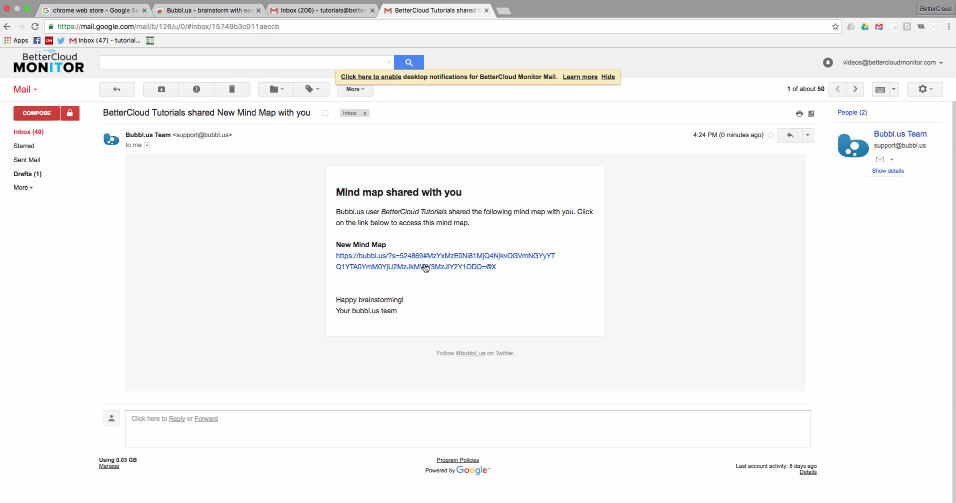Toggle the importance marker beside the subject
Image resolution: width=956 pixels, height=503 pixels.
(x=325, y=113)
